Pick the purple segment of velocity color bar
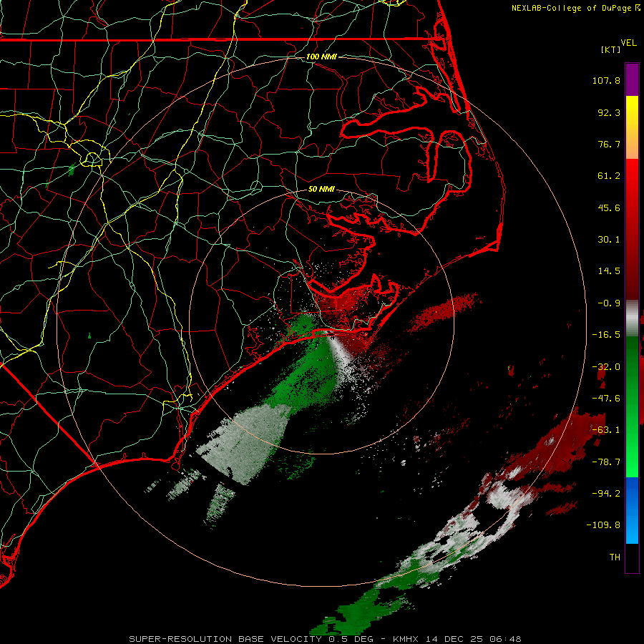The height and width of the screenshot is (644, 644). point(632,79)
